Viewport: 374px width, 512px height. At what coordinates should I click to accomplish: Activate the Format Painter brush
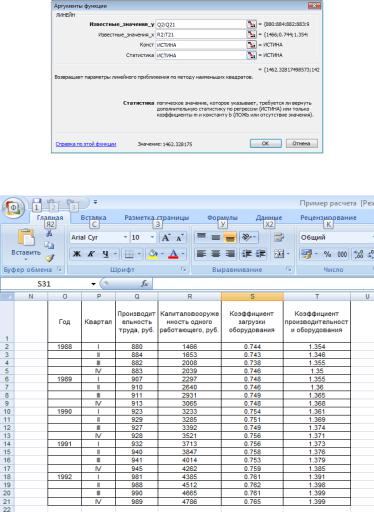(x=49, y=258)
